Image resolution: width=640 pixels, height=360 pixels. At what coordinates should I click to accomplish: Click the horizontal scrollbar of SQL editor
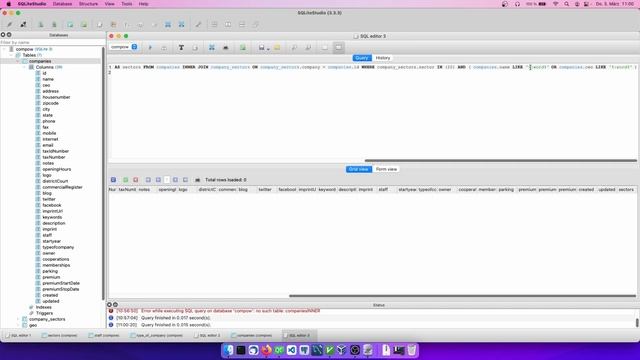click(500, 160)
